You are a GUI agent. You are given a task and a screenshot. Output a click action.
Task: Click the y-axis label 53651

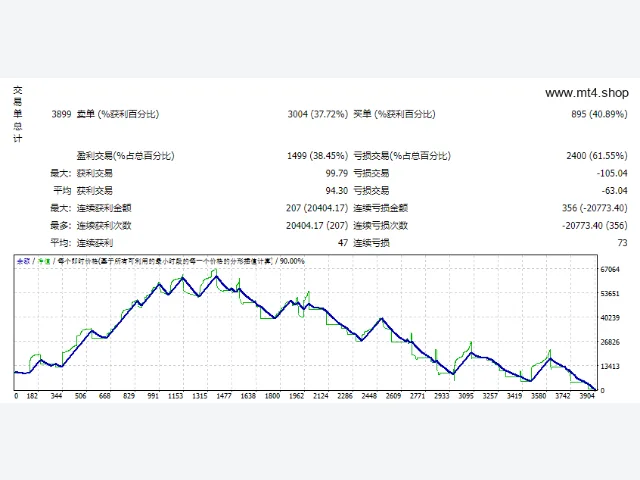[x=610, y=293]
